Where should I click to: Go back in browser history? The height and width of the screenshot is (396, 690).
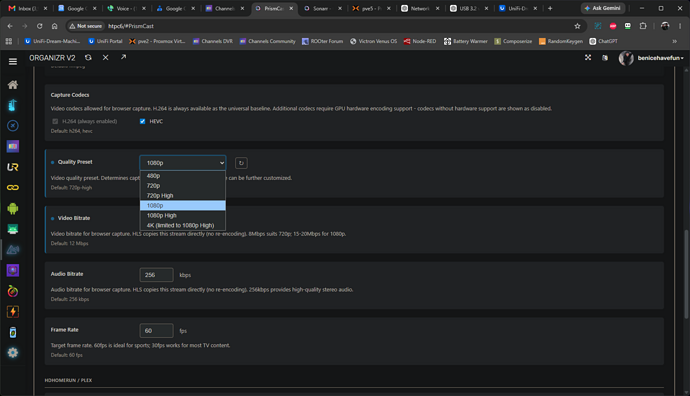pos(10,26)
